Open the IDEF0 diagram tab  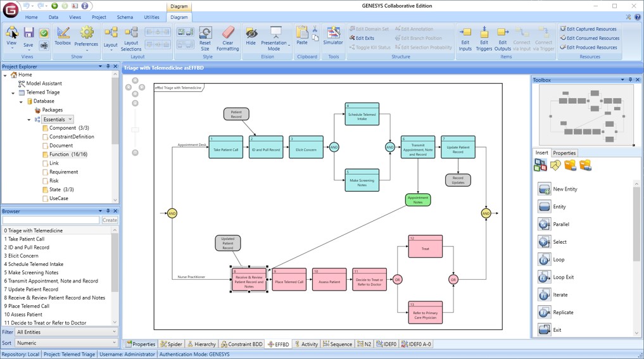coord(386,344)
